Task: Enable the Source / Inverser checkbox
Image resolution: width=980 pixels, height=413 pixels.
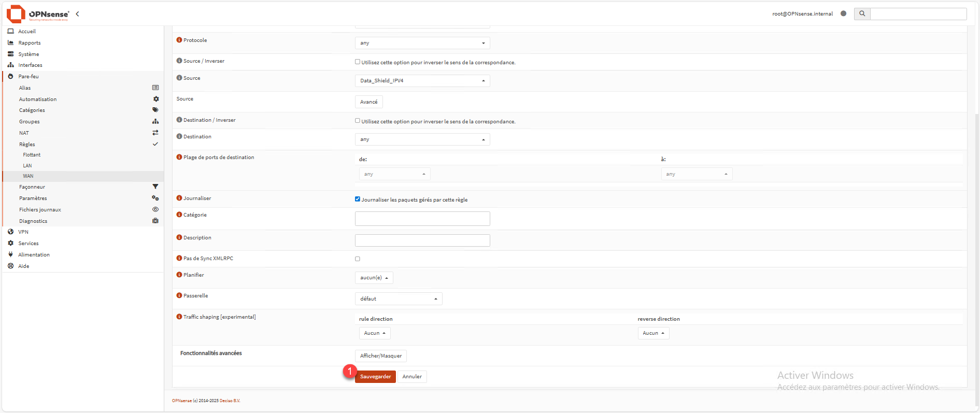Action: pos(358,62)
